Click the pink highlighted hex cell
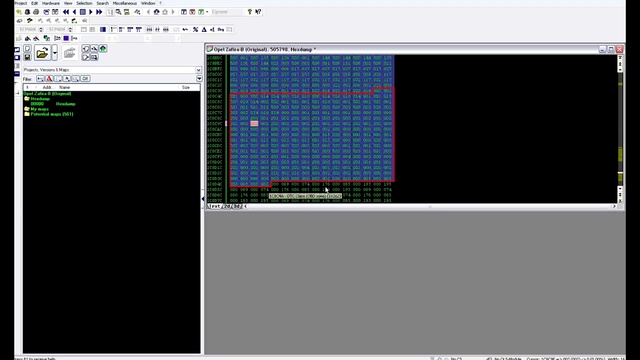Viewport: 640px width, 360px height. [x=254, y=123]
